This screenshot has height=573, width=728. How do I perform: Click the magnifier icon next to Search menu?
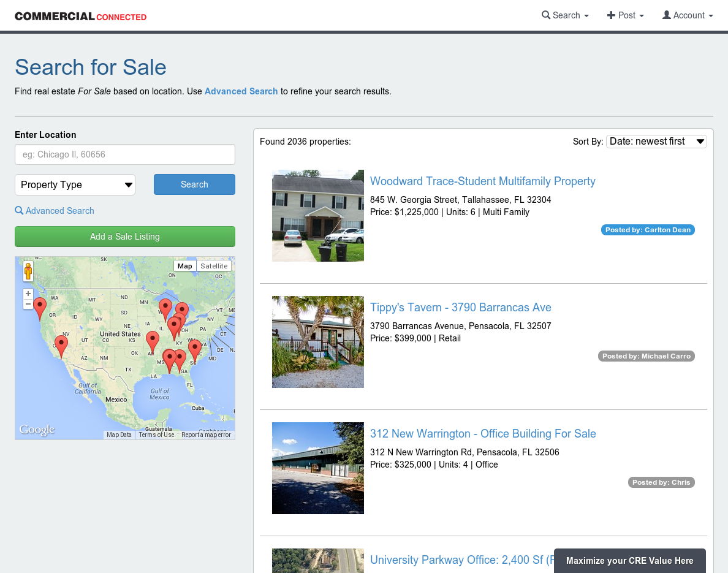point(546,15)
